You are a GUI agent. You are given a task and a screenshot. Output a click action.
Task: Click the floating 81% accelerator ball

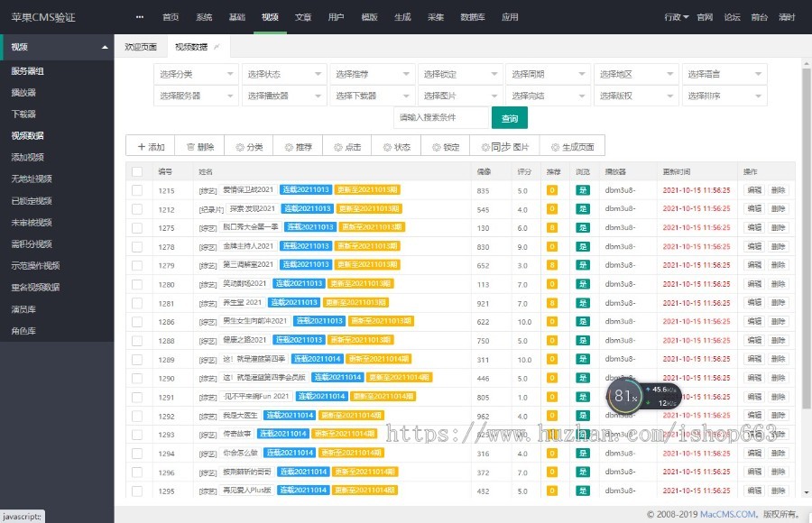(623, 397)
